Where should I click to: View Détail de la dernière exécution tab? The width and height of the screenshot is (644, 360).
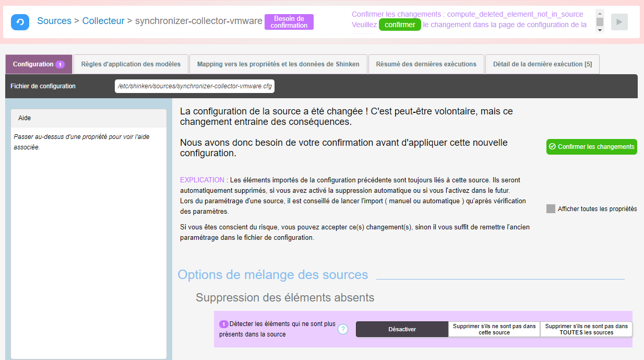coord(542,64)
